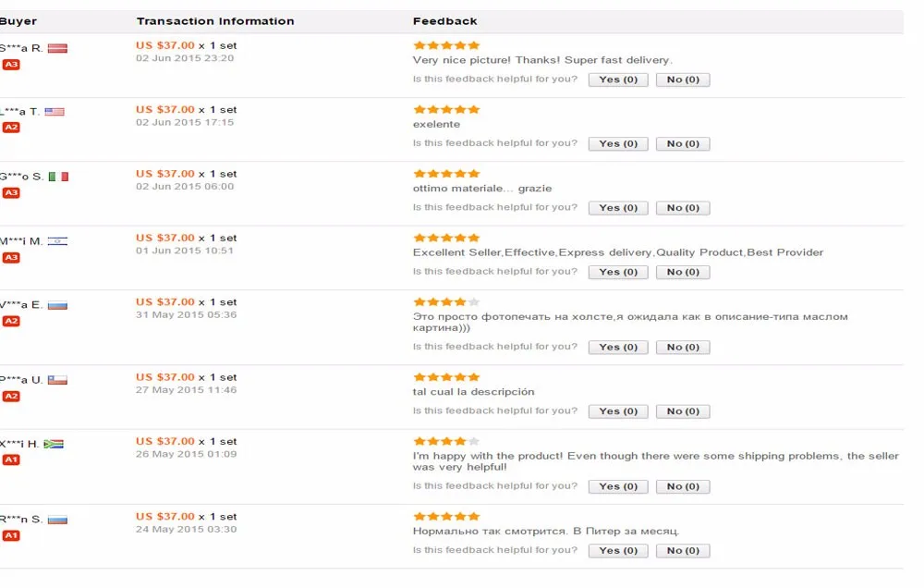Click the buyer name V***a E.
924x588 pixels.
point(21,305)
